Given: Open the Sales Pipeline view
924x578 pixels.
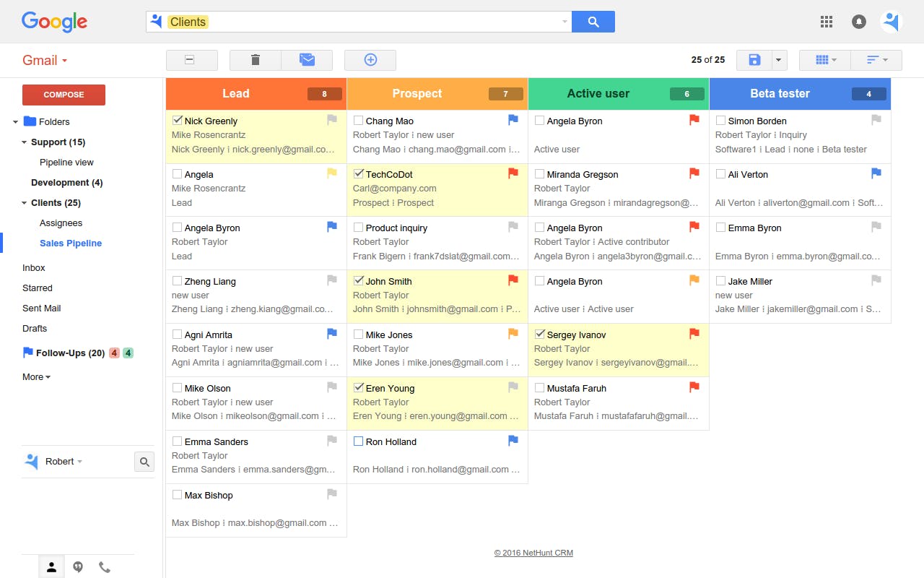Looking at the screenshot, I should pyautogui.click(x=71, y=243).
